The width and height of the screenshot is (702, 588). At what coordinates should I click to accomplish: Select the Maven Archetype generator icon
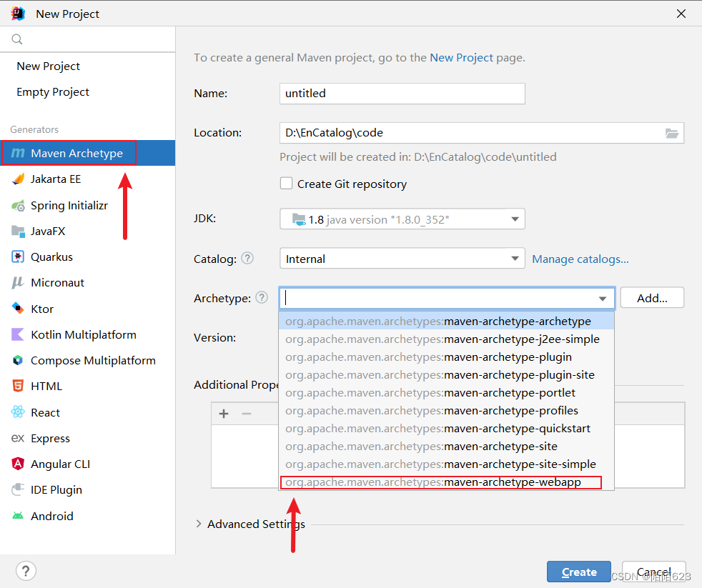(18, 153)
